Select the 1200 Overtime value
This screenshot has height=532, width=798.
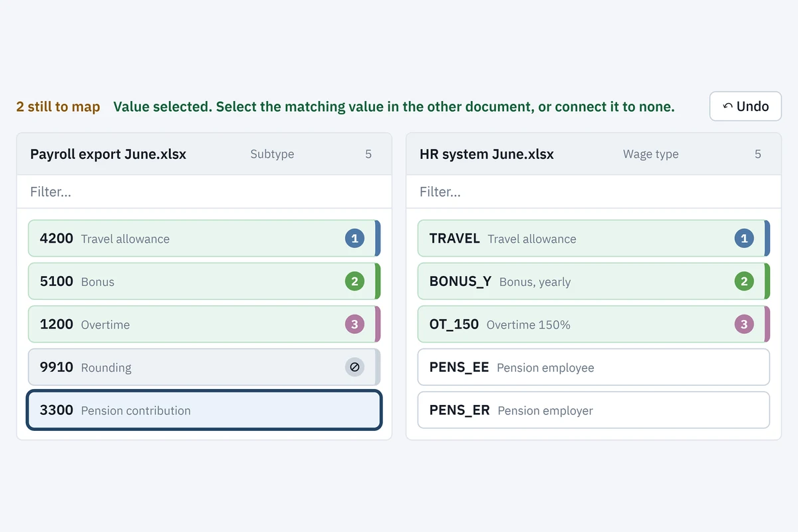click(x=204, y=325)
